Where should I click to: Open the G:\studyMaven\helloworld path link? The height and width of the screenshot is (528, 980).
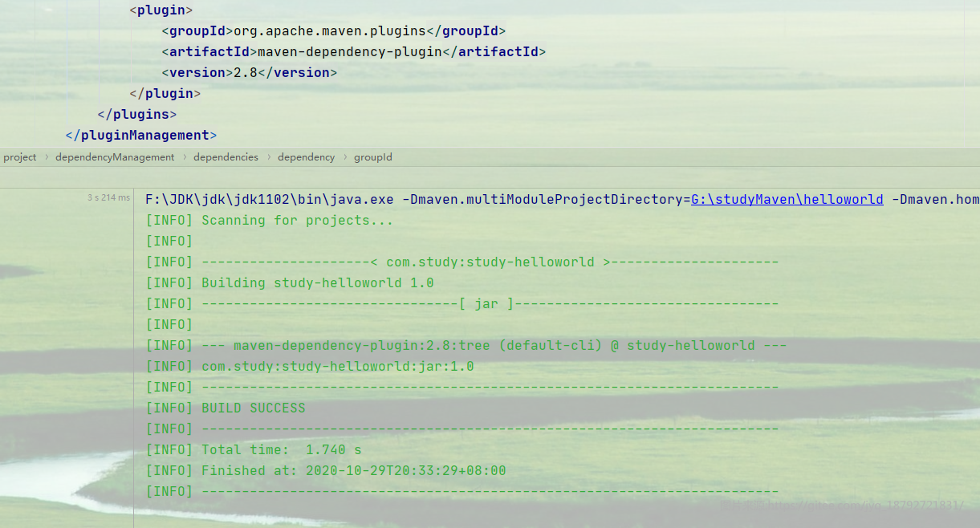787,200
